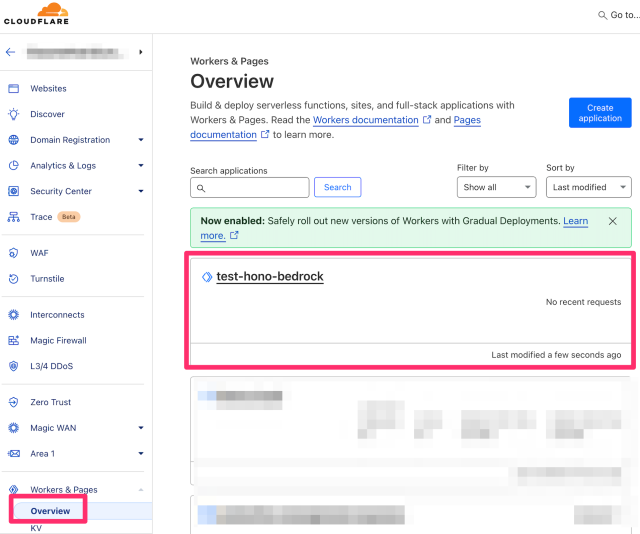Screen dimensions: 640x534
Task: Click the Create application button
Action: [x=600, y=113]
